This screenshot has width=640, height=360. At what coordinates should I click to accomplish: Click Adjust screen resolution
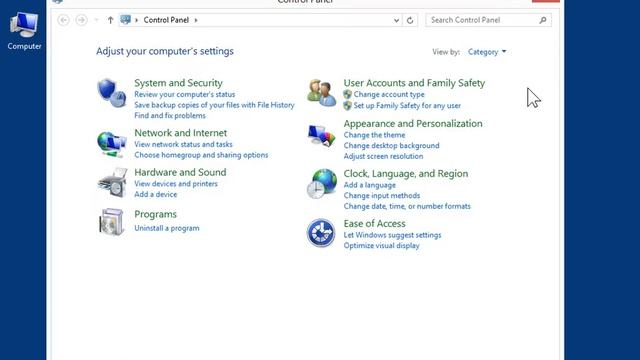click(383, 156)
